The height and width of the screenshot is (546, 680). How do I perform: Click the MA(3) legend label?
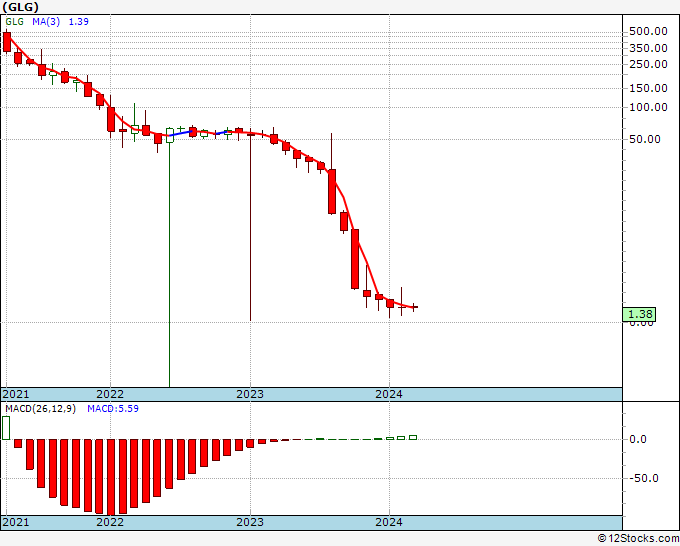(x=46, y=22)
